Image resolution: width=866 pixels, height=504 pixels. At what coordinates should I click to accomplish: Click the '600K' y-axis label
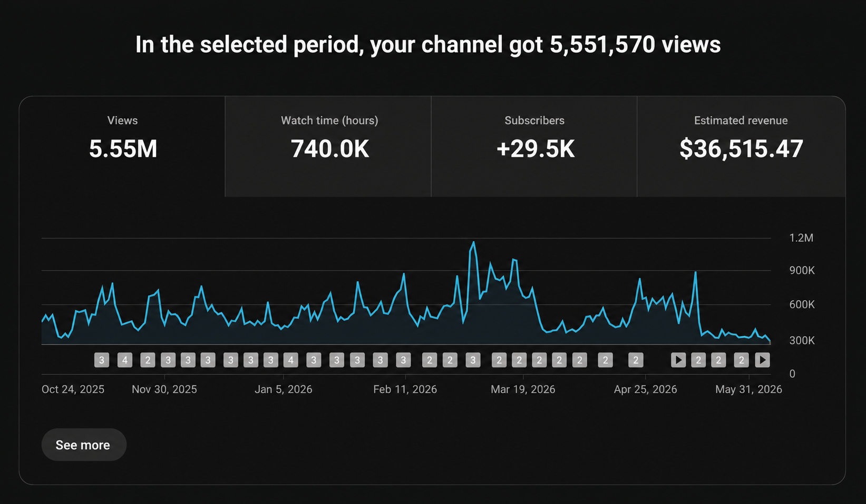802,305
